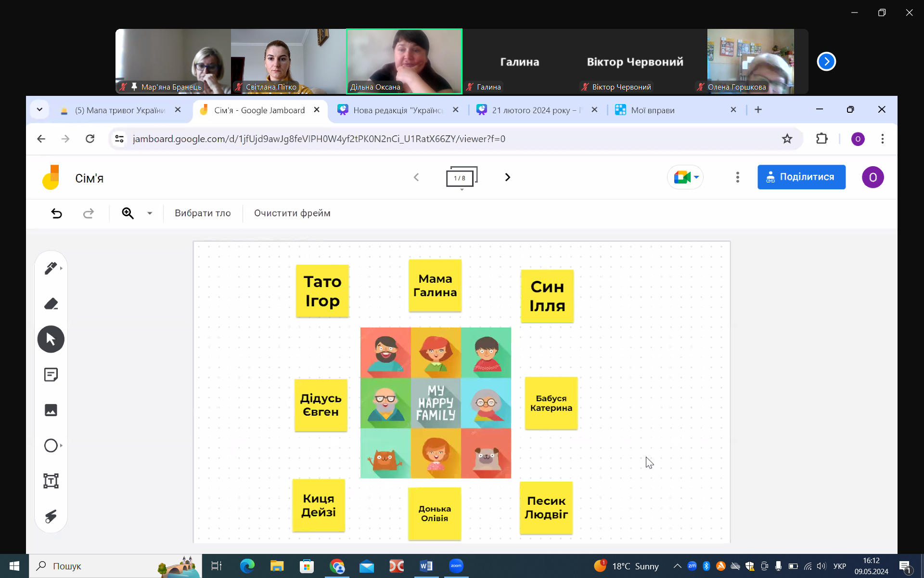924x578 pixels.
Task: Open Zoom from the Windows taskbar
Action: pos(456,566)
